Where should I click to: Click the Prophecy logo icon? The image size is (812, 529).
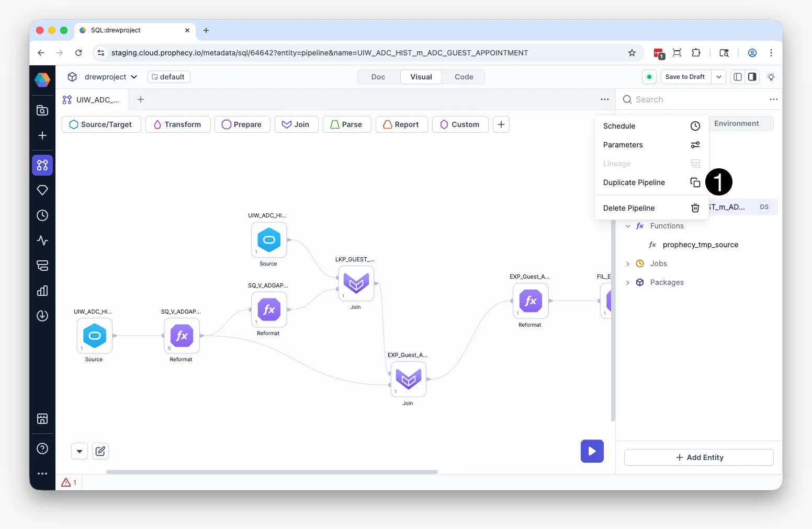pos(42,79)
